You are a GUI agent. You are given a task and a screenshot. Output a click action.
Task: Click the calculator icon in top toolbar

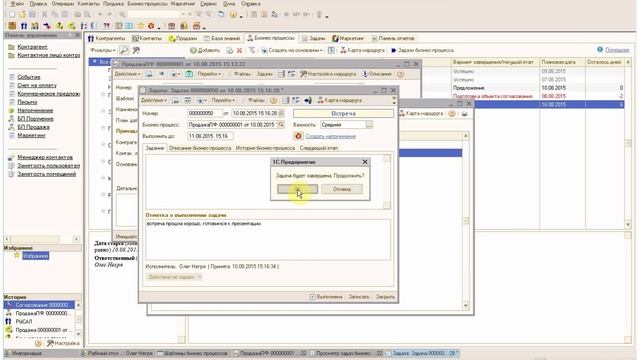coord(254,15)
